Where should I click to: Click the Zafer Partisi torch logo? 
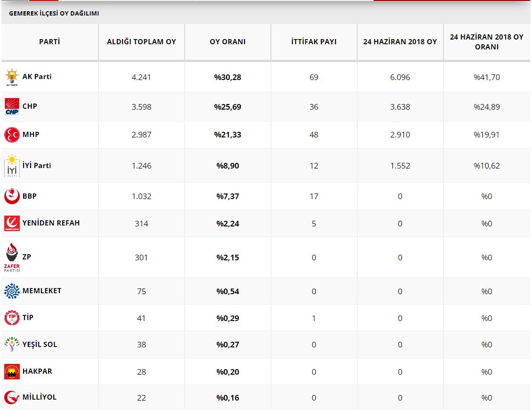coord(12,257)
